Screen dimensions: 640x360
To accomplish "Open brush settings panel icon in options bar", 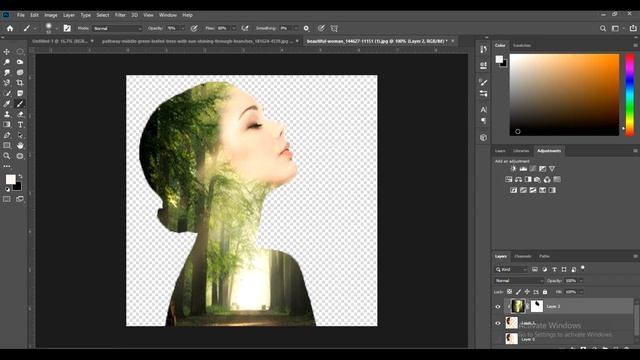I will pyautogui.click(x=67, y=29).
